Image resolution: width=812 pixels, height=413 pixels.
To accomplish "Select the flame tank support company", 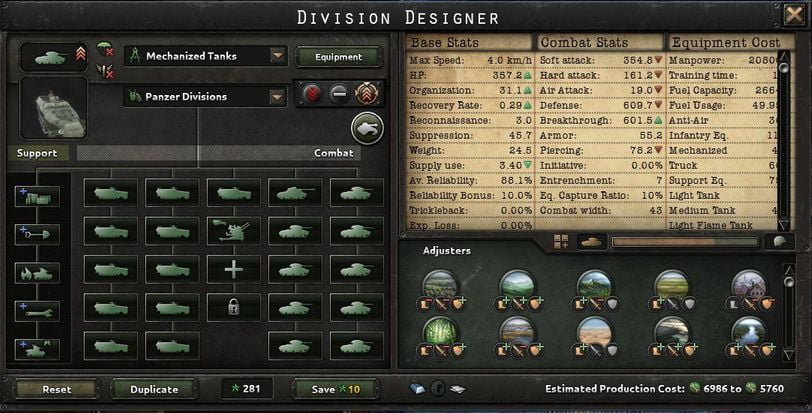I will [x=37, y=273].
